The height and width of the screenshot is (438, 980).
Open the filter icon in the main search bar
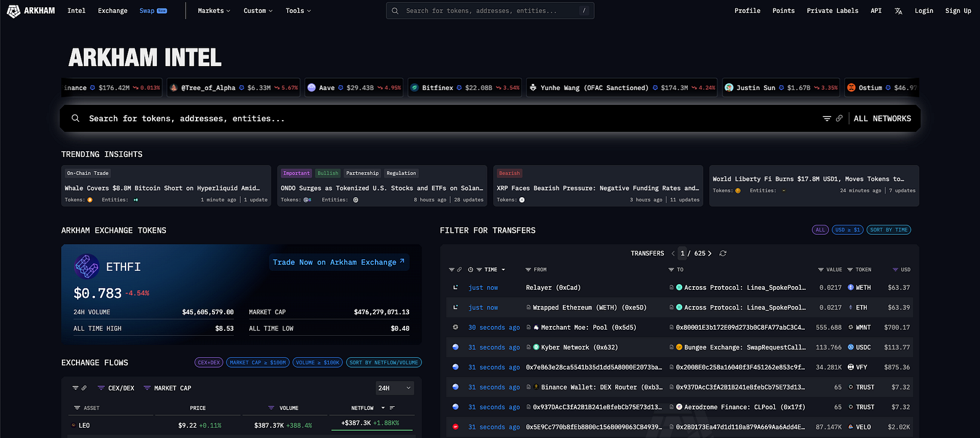click(x=827, y=118)
